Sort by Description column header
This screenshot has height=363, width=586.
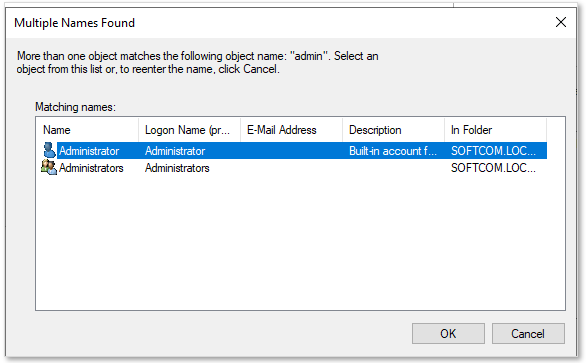394,130
